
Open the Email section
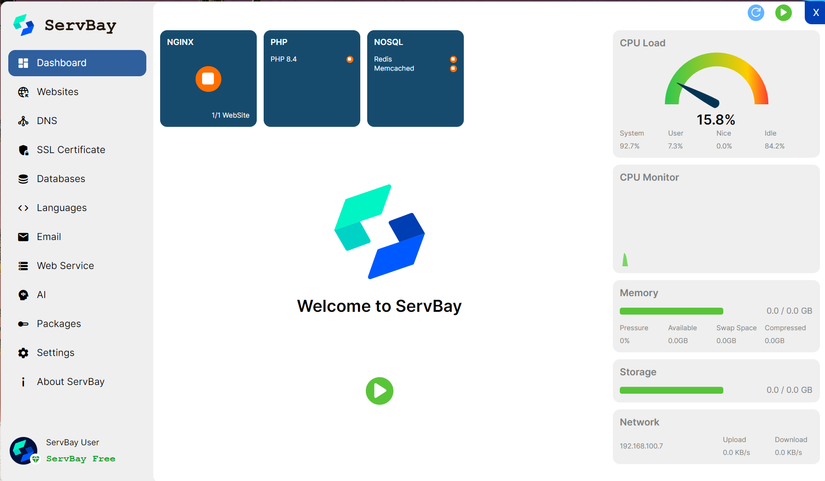coord(77,237)
